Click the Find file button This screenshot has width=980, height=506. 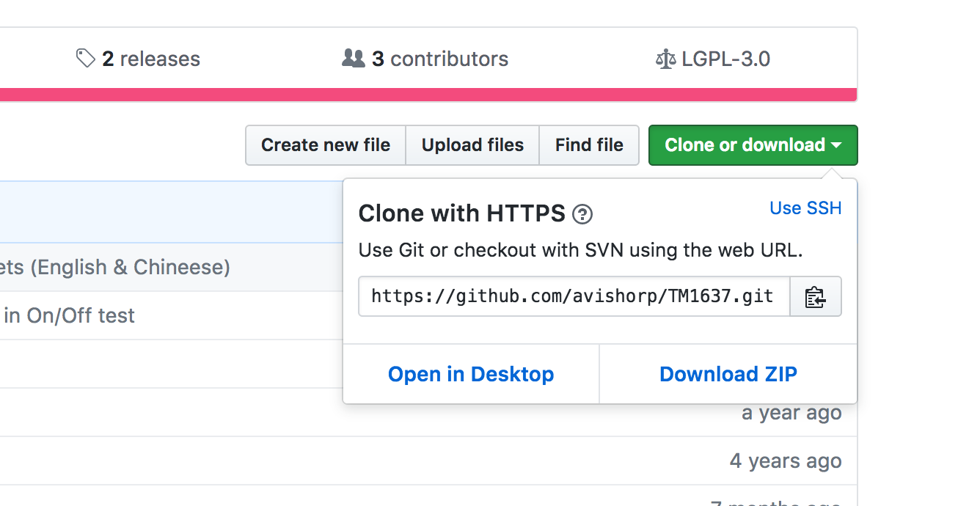(589, 145)
